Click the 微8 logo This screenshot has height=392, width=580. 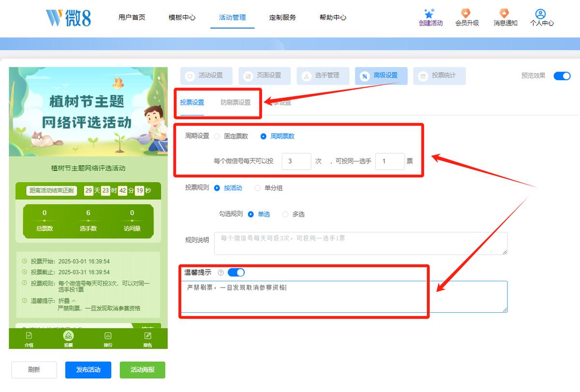[x=68, y=18]
